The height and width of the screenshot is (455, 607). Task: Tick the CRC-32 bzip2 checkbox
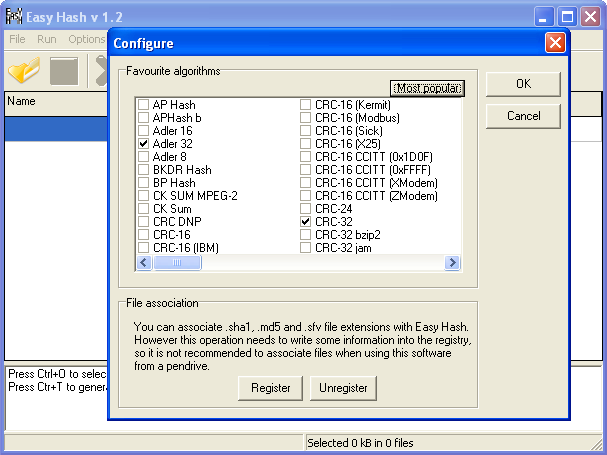pyautogui.click(x=305, y=234)
